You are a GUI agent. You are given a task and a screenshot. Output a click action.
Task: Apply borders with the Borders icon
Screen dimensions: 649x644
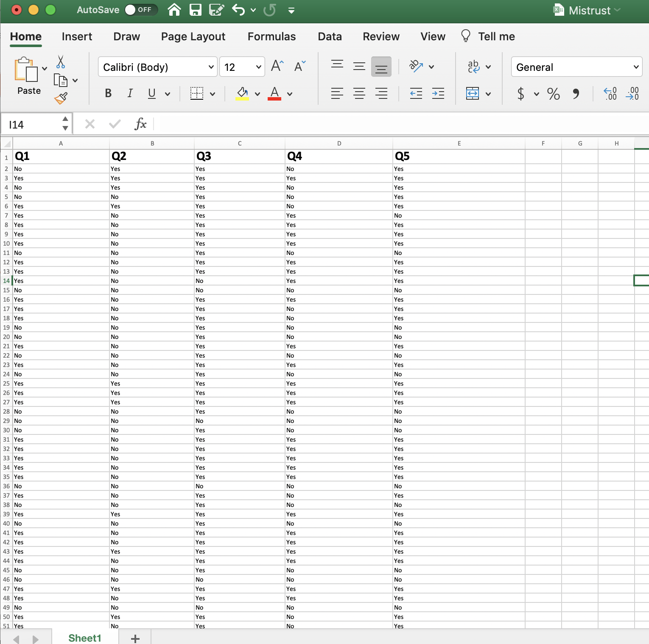tap(197, 93)
